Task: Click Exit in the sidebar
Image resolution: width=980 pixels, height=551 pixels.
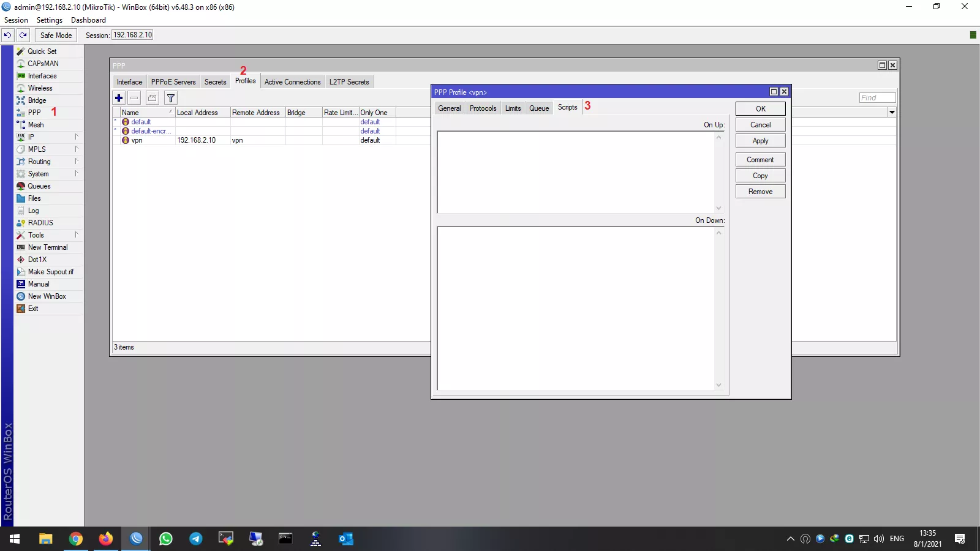Action: pos(33,309)
